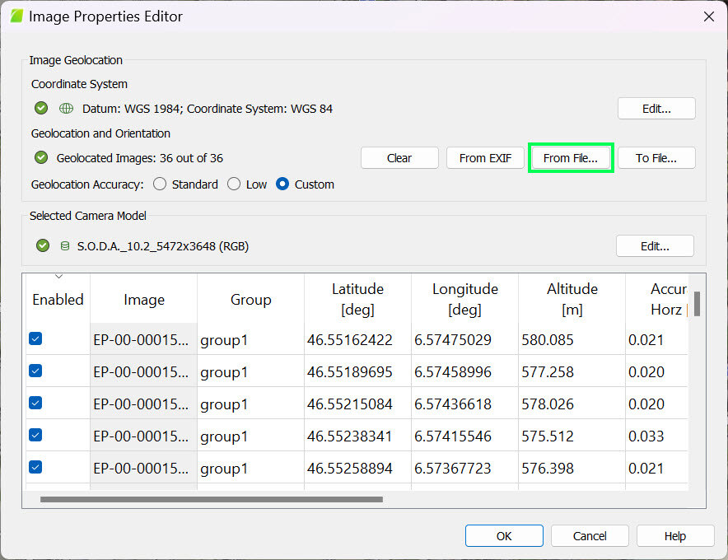
Task: Clear the image geolocation data
Action: [x=399, y=157]
